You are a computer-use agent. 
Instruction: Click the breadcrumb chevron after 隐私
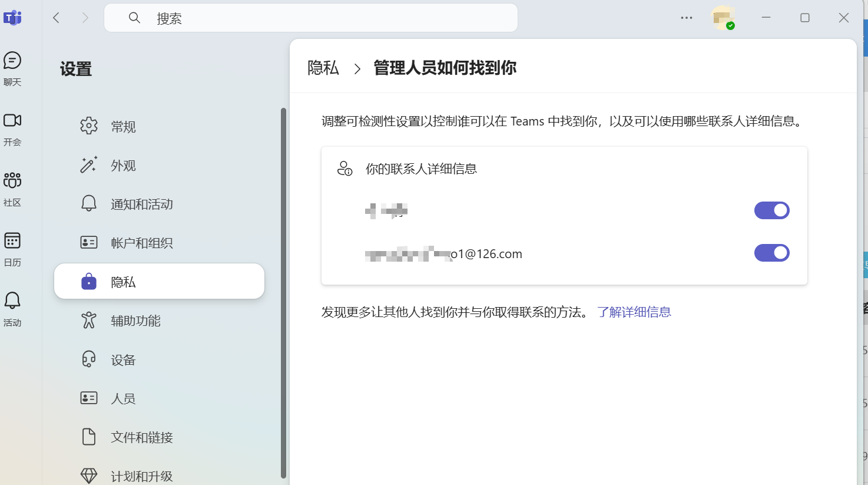(x=357, y=69)
